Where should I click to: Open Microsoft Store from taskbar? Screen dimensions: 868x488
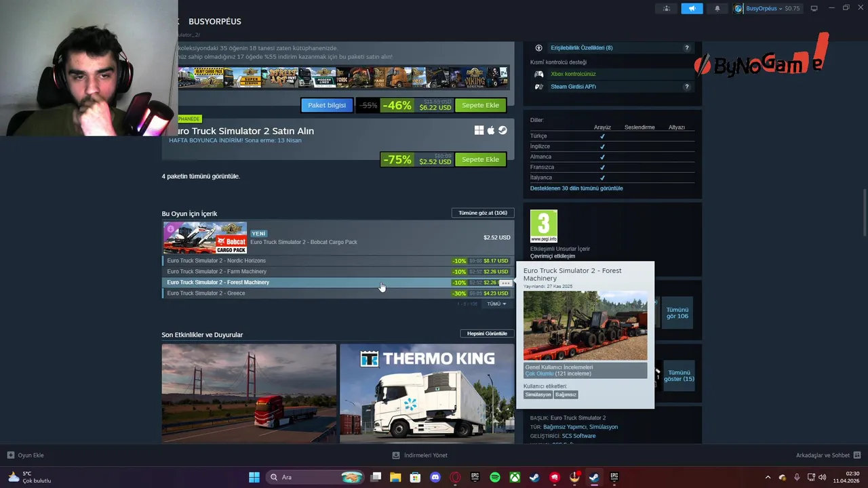[x=415, y=477]
